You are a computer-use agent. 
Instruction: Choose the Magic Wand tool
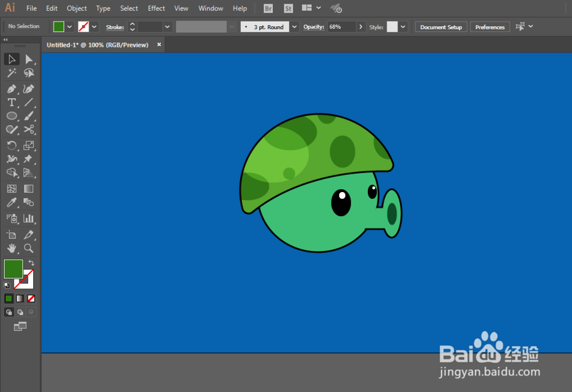pos(11,73)
